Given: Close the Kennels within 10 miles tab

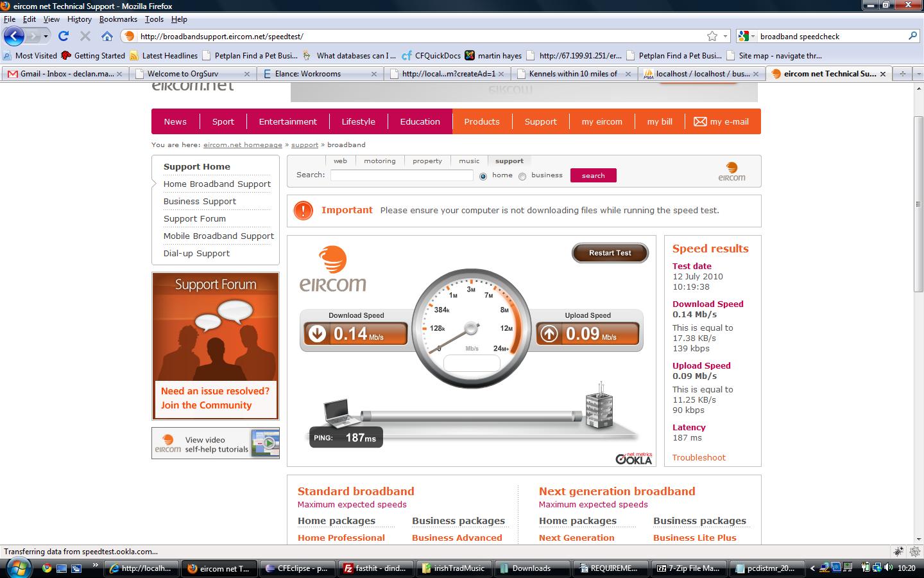Looking at the screenshot, I should click(628, 74).
